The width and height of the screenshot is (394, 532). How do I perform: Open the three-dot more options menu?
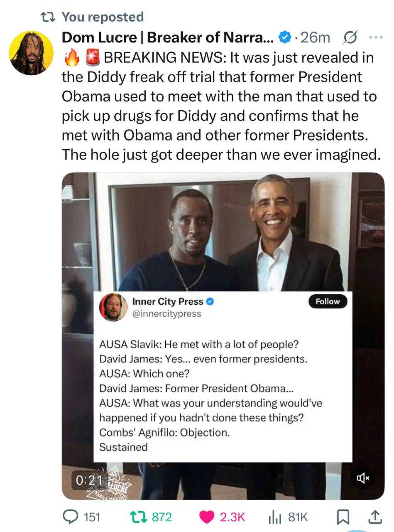[x=376, y=37]
